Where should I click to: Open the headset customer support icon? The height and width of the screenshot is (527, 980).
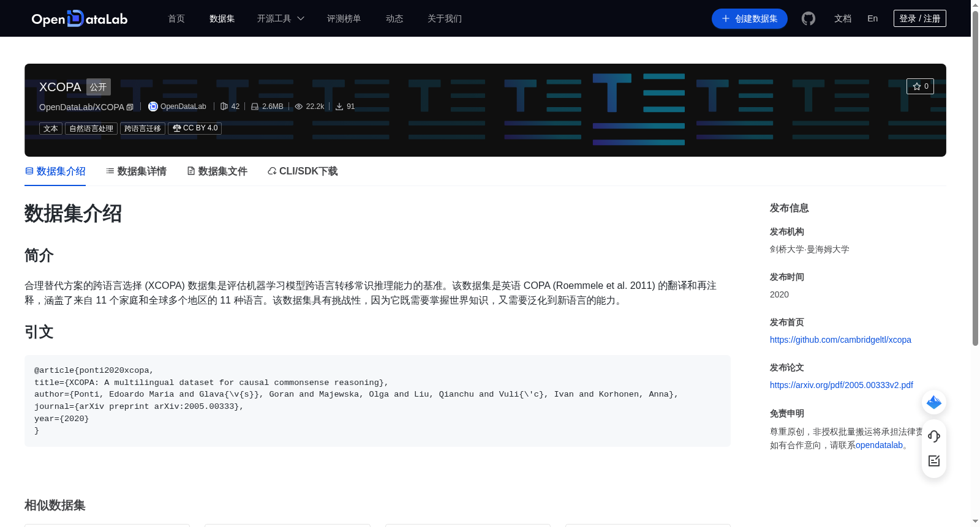[934, 436]
